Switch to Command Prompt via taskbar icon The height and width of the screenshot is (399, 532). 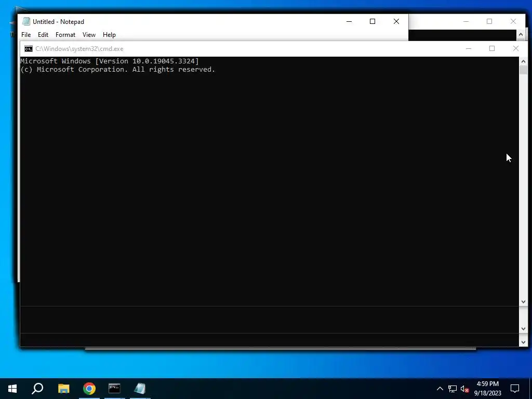114,389
